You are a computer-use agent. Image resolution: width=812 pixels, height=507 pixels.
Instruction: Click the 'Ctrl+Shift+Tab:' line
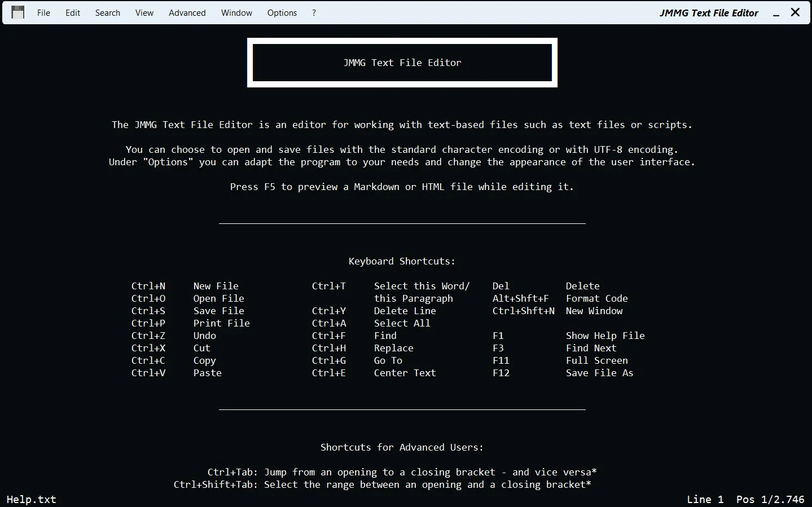tap(383, 484)
